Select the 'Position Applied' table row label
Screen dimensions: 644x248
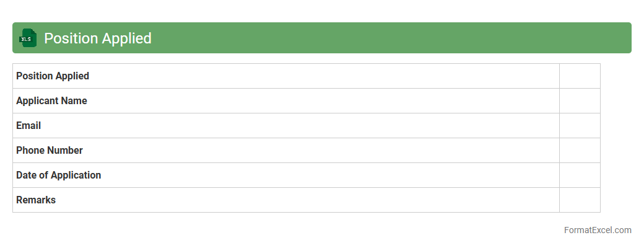click(53, 76)
